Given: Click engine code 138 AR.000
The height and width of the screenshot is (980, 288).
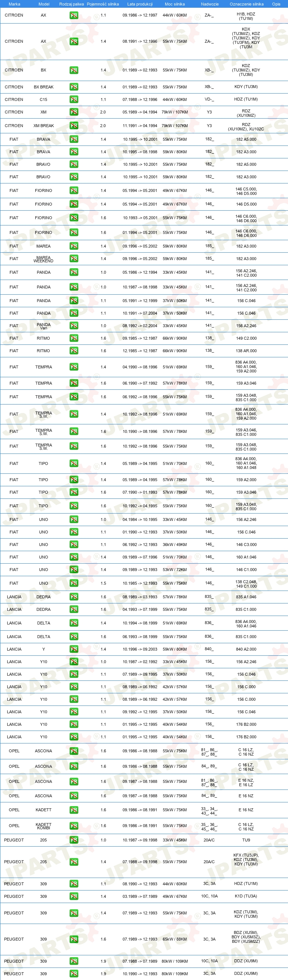Looking at the screenshot, I should [246, 351].
